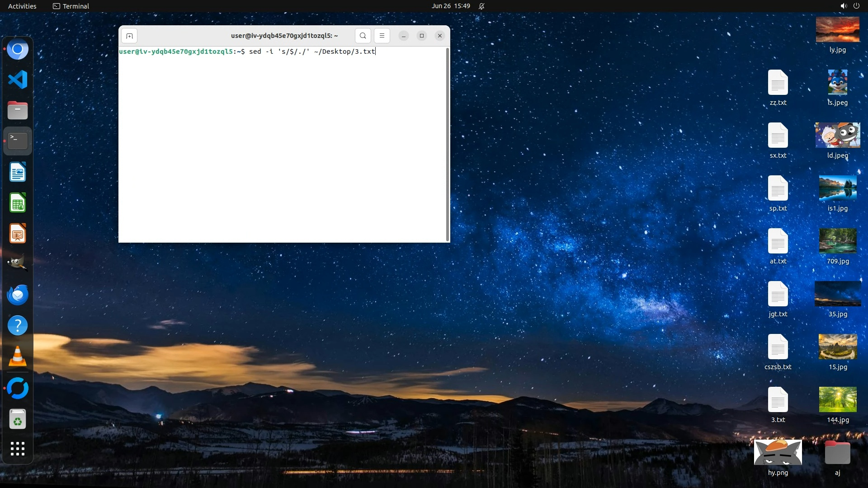Open LibreOffice Writer from dock
The width and height of the screenshot is (868, 488).
18,172
